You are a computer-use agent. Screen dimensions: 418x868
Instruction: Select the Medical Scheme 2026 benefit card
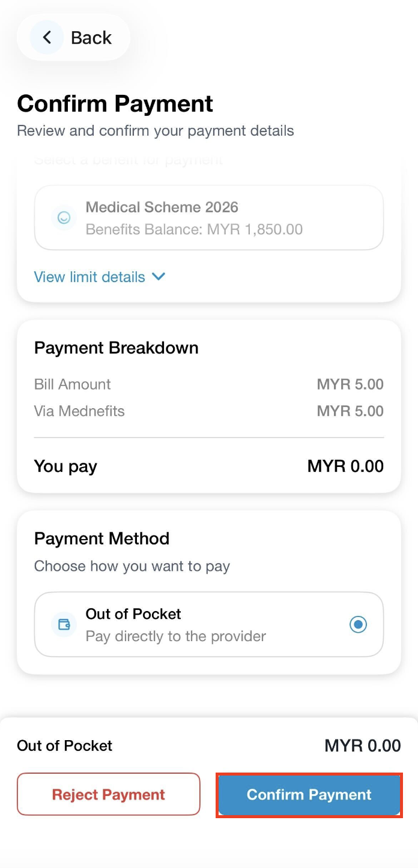tap(209, 218)
